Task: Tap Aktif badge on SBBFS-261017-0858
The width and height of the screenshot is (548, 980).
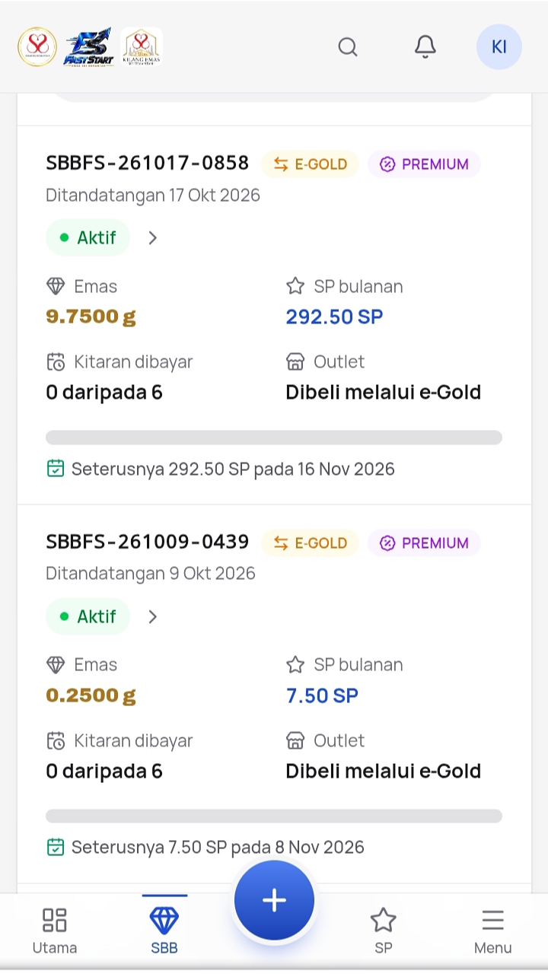Action: [x=88, y=238]
